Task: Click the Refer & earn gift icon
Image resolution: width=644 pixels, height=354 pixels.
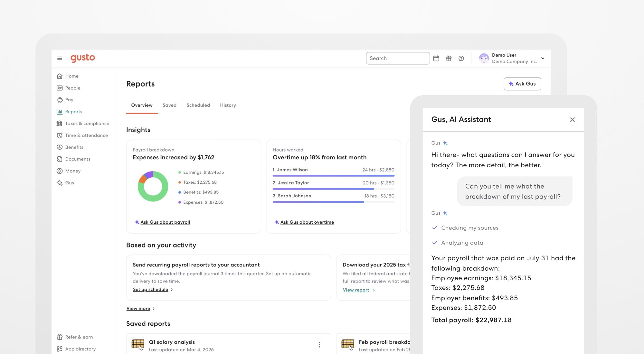Action: [60, 337]
